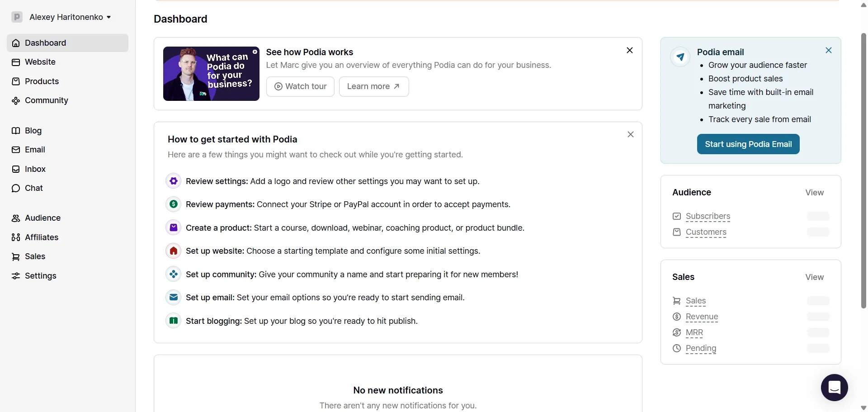Click the P account avatar icon

coord(17,17)
